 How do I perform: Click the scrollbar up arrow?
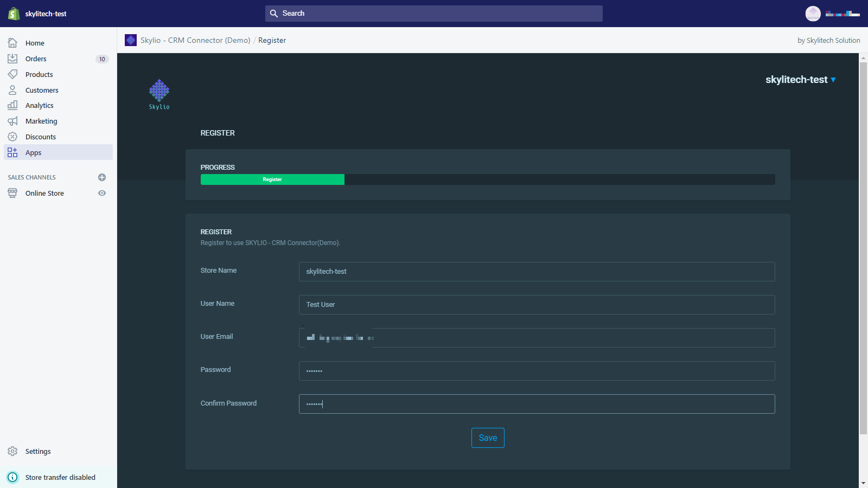[x=863, y=57]
